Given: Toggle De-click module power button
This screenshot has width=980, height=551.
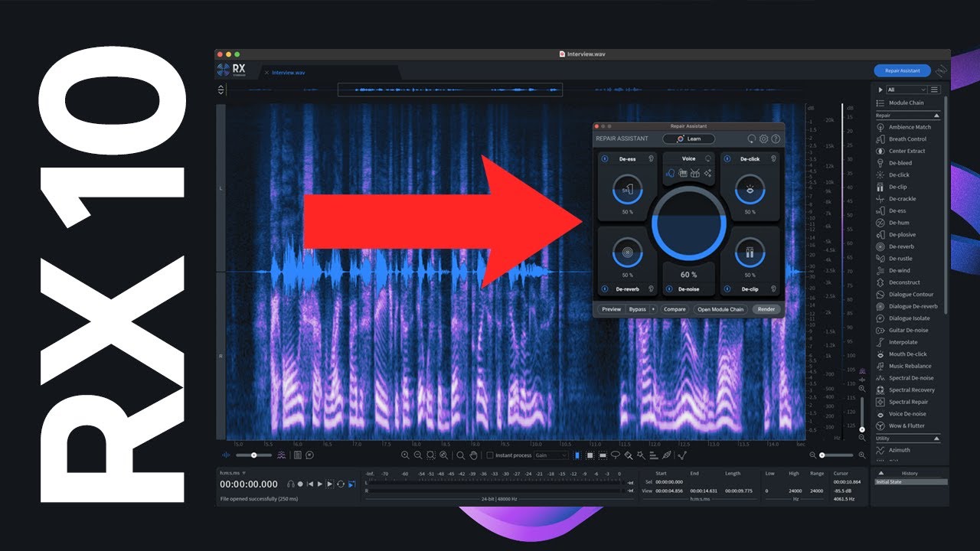Looking at the screenshot, I should (728, 158).
